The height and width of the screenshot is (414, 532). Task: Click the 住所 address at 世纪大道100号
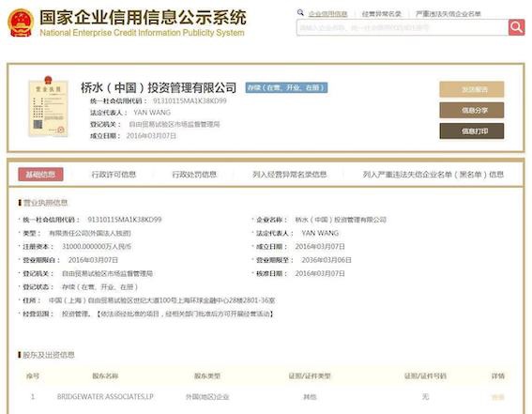162,300
